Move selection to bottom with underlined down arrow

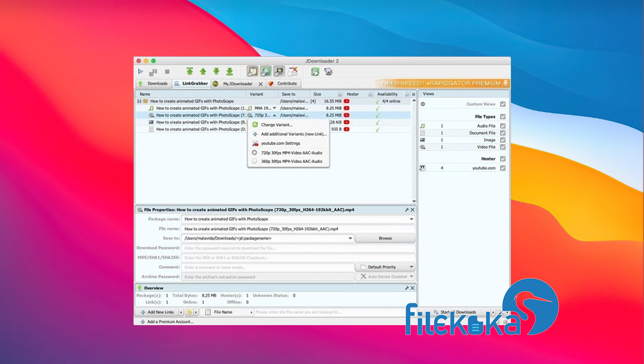point(229,72)
